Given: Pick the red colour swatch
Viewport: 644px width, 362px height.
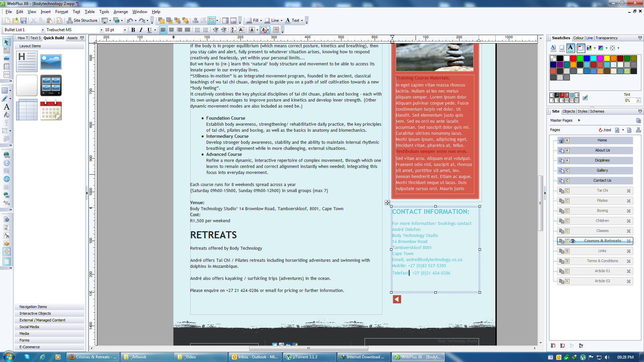Looking at the screenshot, I should click(573, 58).
